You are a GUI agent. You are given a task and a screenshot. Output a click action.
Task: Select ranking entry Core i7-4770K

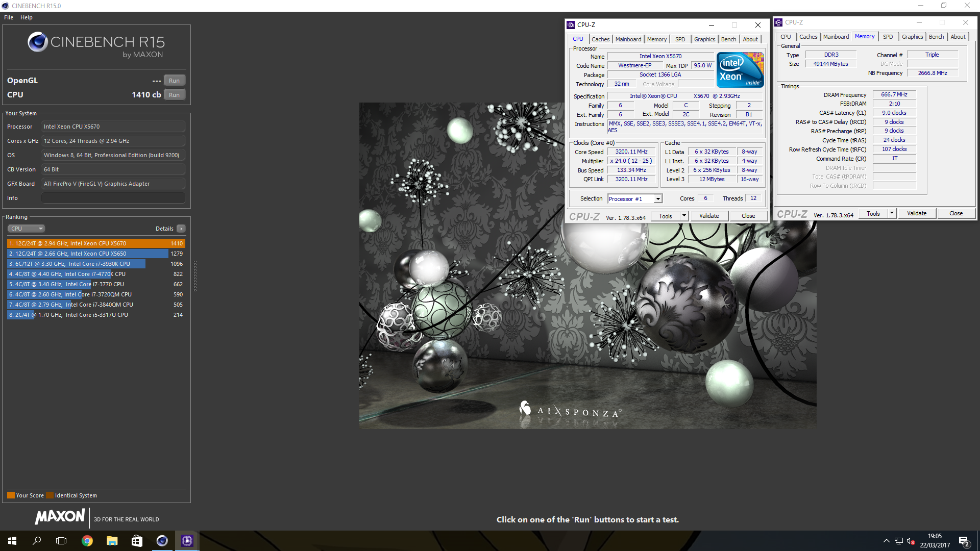(96, 274)
